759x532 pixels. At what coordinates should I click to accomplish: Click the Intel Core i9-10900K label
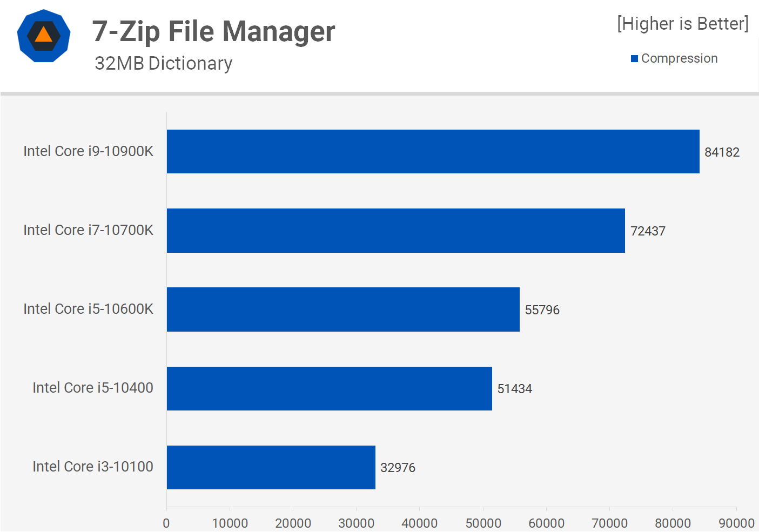pyautogui.click(x=88, y=151)
